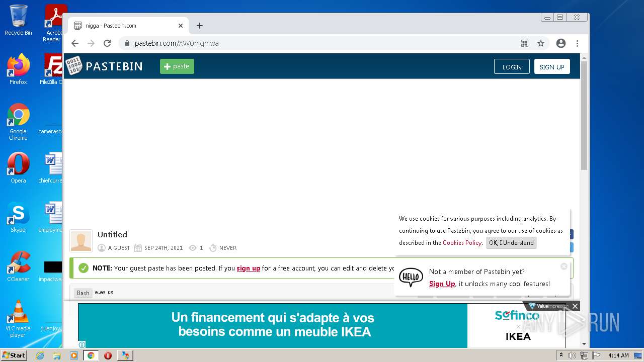Viewport: 644px width, 362px height.
Task: Click the LOGIN button
Action: (512, 67)
